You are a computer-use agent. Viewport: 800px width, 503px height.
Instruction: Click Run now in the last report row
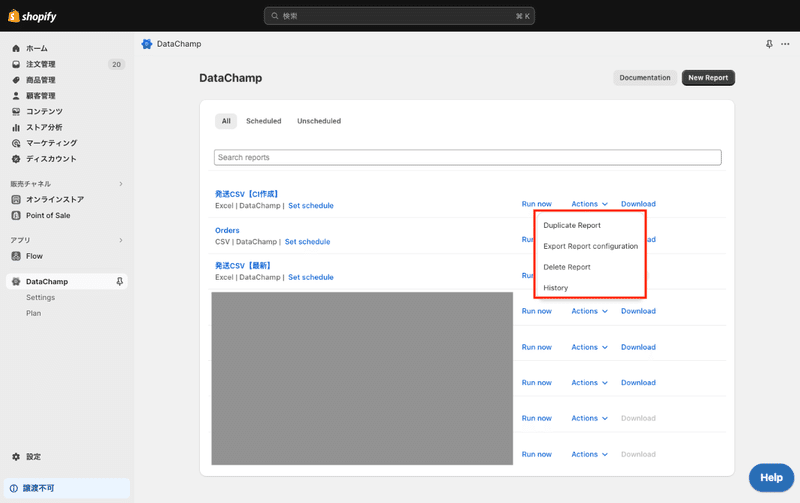pos(537,455)
